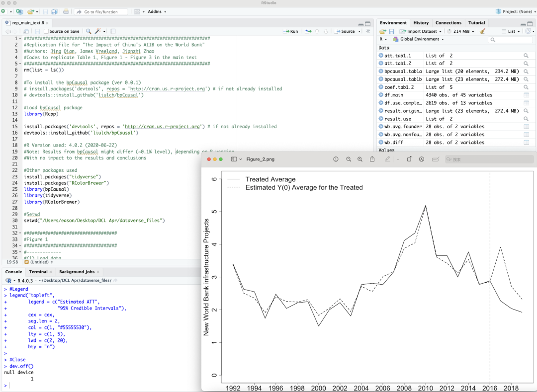Run the current line with Run button

(x=291, y=31)
